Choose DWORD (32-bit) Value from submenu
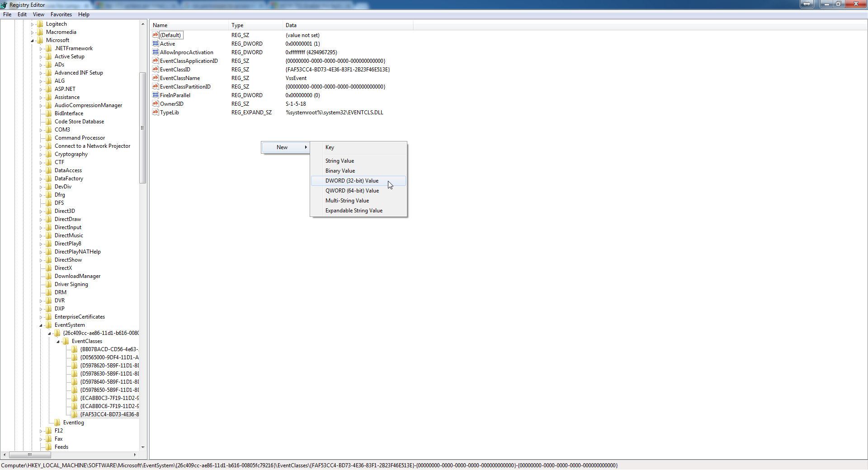 point(352,181)
